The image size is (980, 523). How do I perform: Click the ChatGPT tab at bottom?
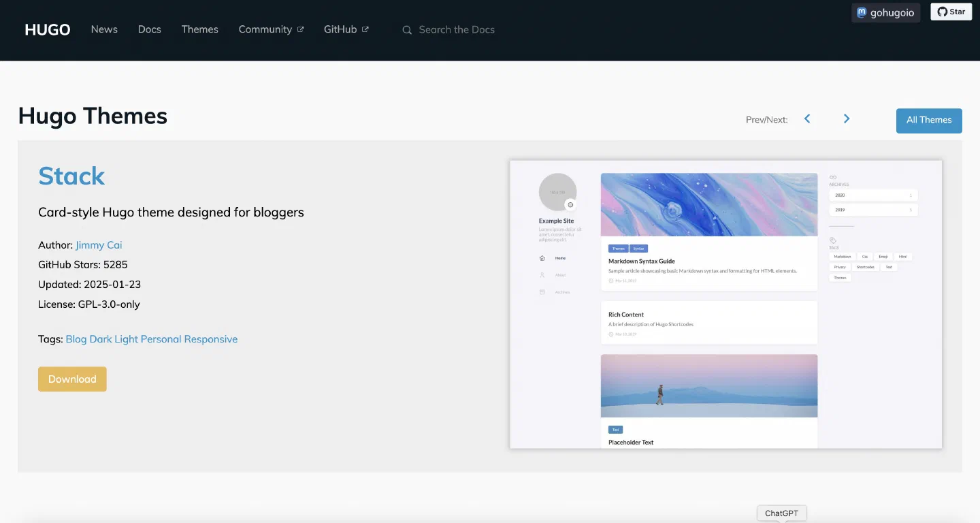point(781,513)
